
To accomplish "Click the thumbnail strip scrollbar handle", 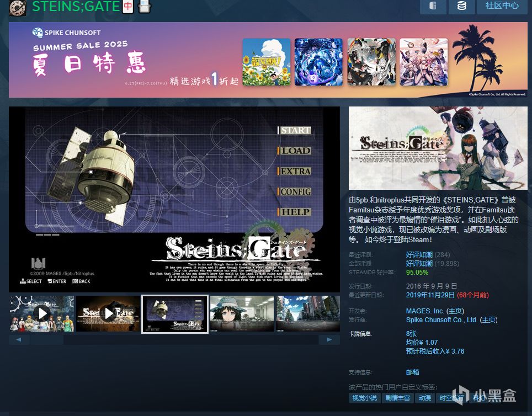I will [x=47, y=339].
